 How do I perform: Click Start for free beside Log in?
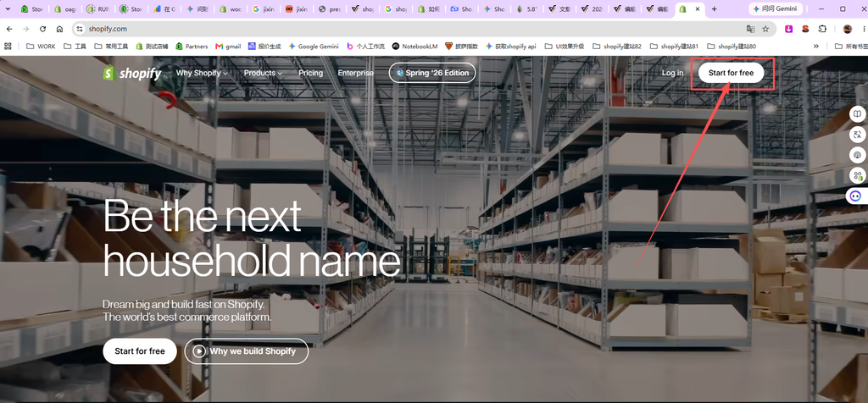coord(731,73)
